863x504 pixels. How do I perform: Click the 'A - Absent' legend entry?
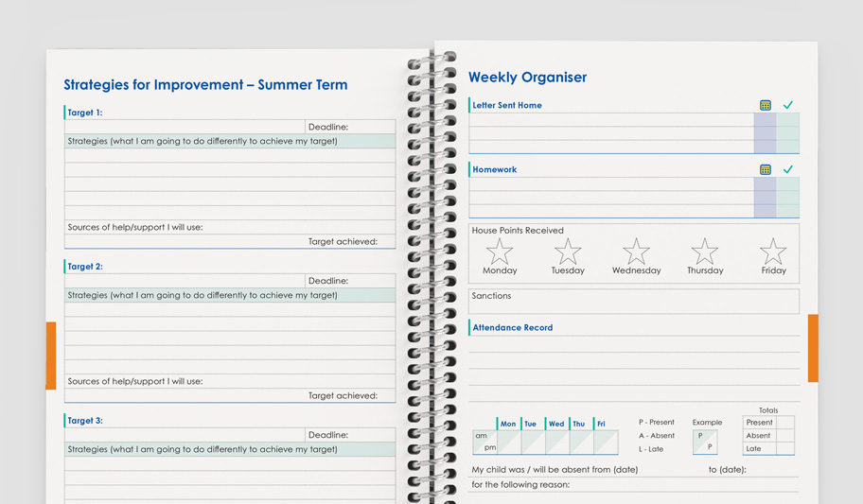coord(656,435)
